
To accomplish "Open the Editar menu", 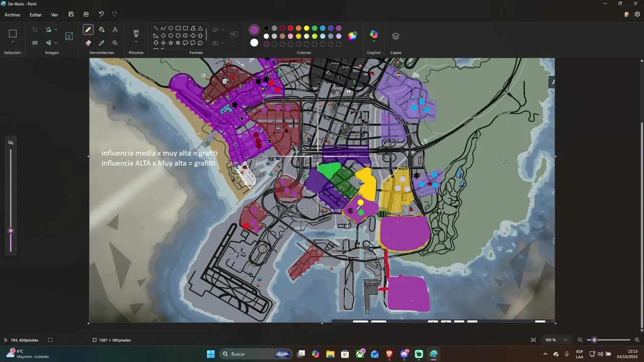I will pos(36,15).
